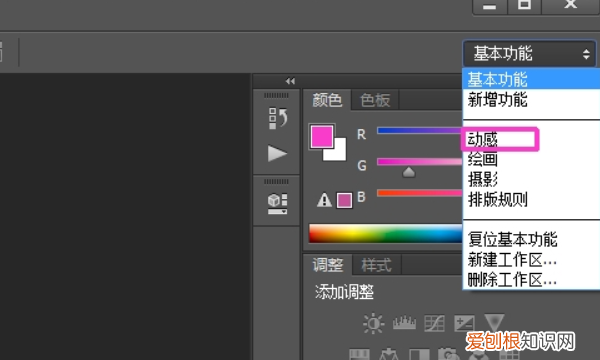Switch to the 调整 tab
Screen dimensions: 600x360
[x=328, y=265]
